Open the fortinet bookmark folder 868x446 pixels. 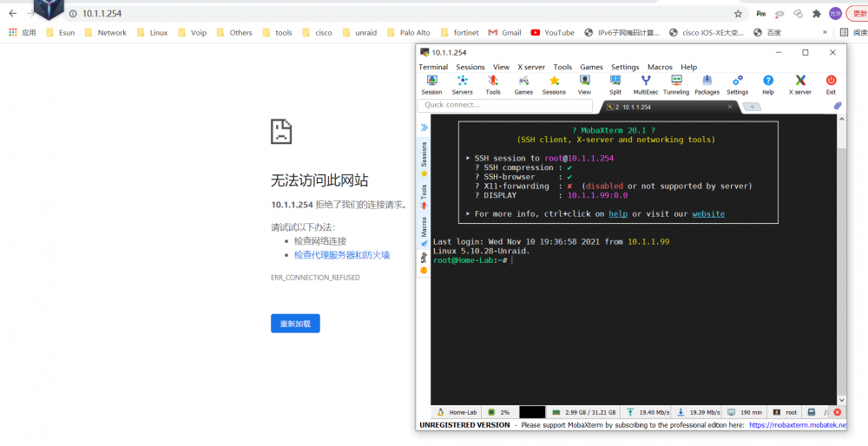point(459,33)
